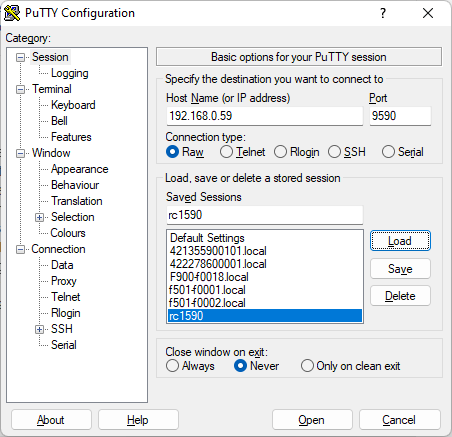The width and height of the screenshot is (452, 437).
Task: Open the Features category
Action: pyautogui.click(x=71, y=137)
